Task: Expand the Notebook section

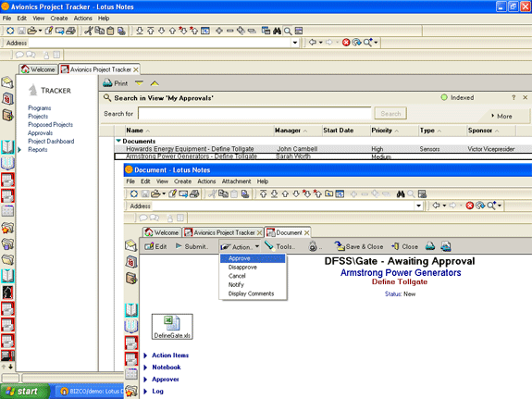Action: click(x=145, y=368)
